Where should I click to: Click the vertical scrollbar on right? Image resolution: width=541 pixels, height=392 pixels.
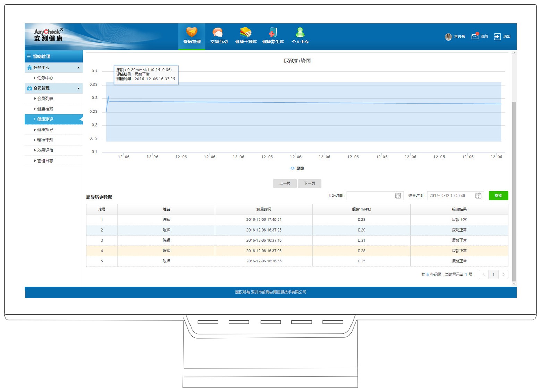point(514,191)
